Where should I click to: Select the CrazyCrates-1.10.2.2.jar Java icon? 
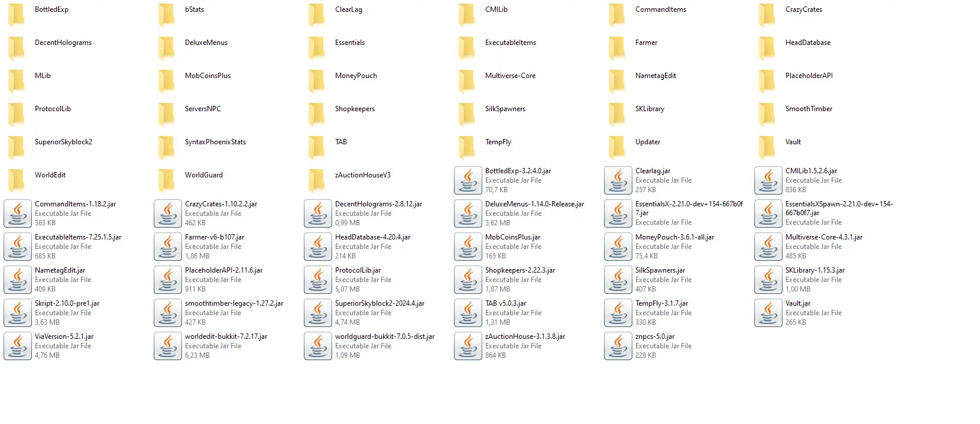168,213
